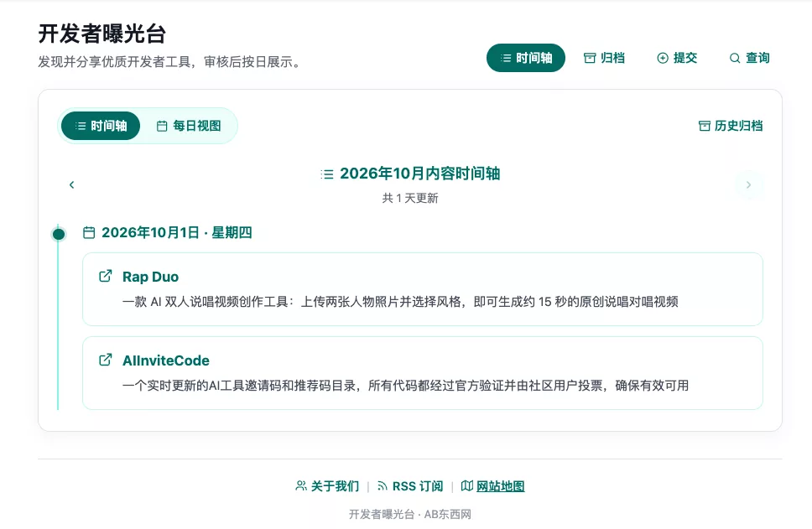Click the footer text 开发者曝光台 · AB东西网
This screenshot has width=812, height=529.
(x=410, y=514)
